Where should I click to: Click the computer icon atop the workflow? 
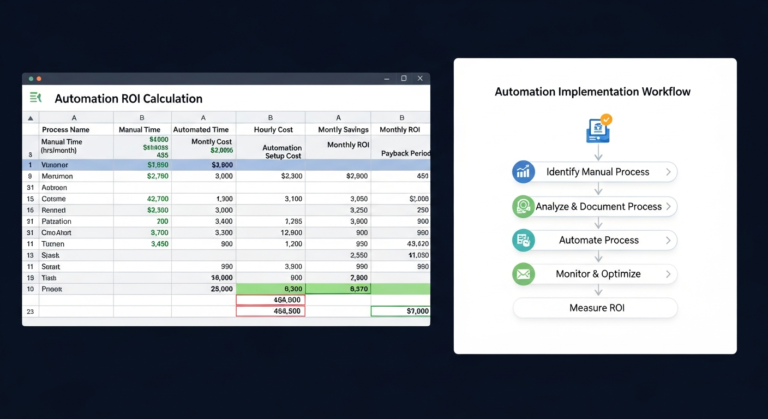click(x=598, y=131)
